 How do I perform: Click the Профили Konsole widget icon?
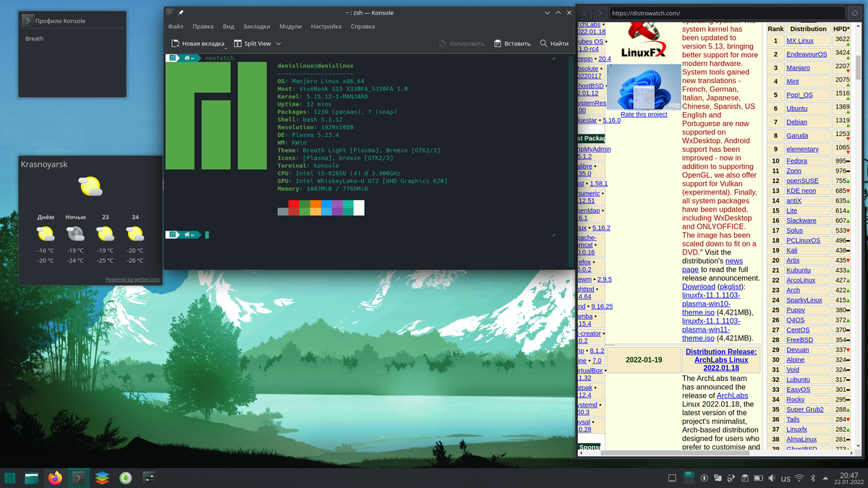[27, 20]
